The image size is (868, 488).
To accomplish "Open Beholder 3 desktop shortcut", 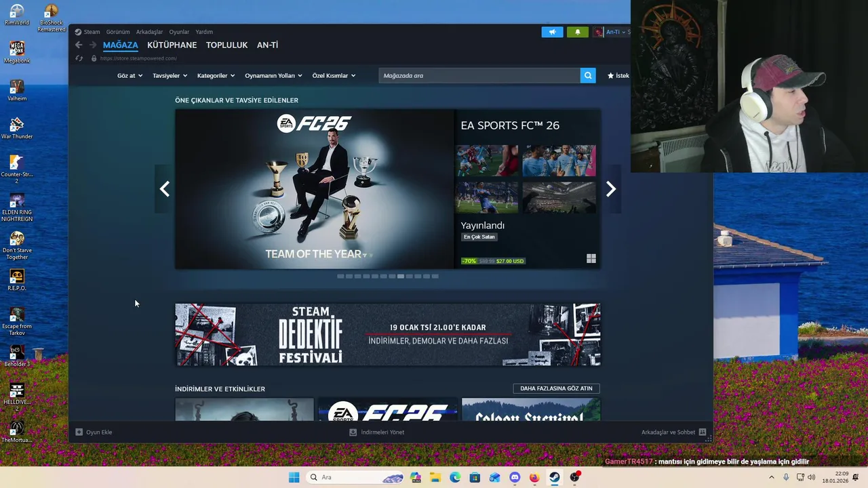I will [x=17, y=357].
